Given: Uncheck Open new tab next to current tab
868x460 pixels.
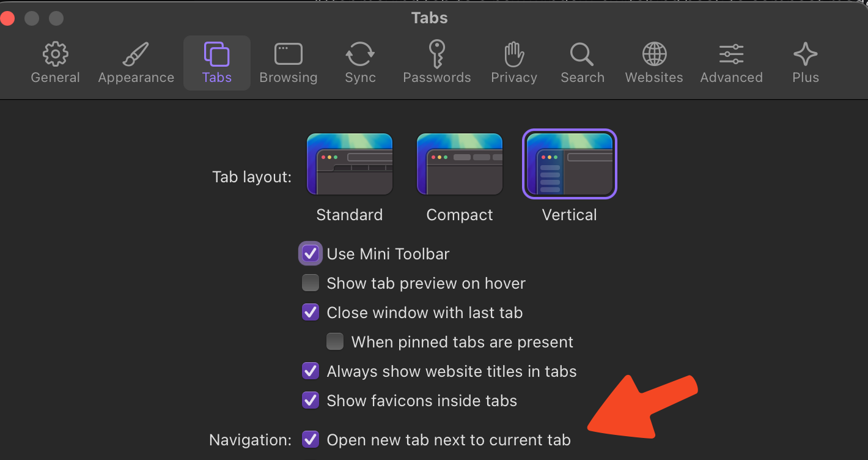Looking at the screenshot, I should click(311, 440).
